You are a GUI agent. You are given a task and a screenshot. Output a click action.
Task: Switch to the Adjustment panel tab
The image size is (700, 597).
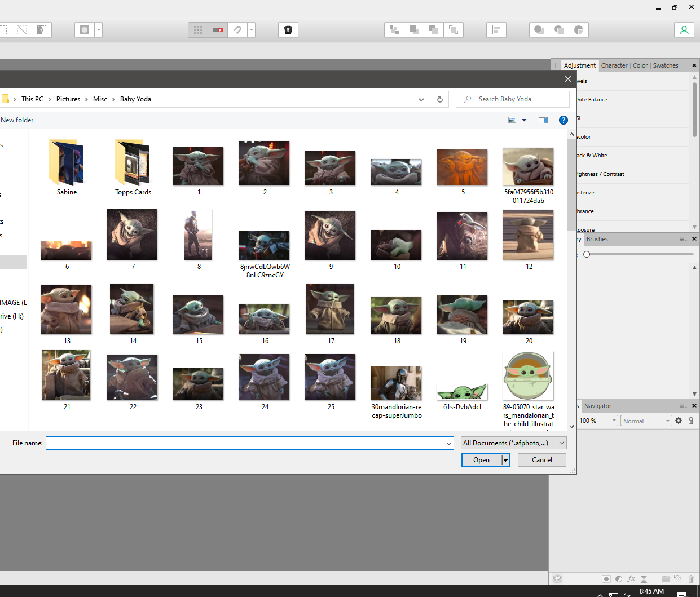click(x=579, y=65)
